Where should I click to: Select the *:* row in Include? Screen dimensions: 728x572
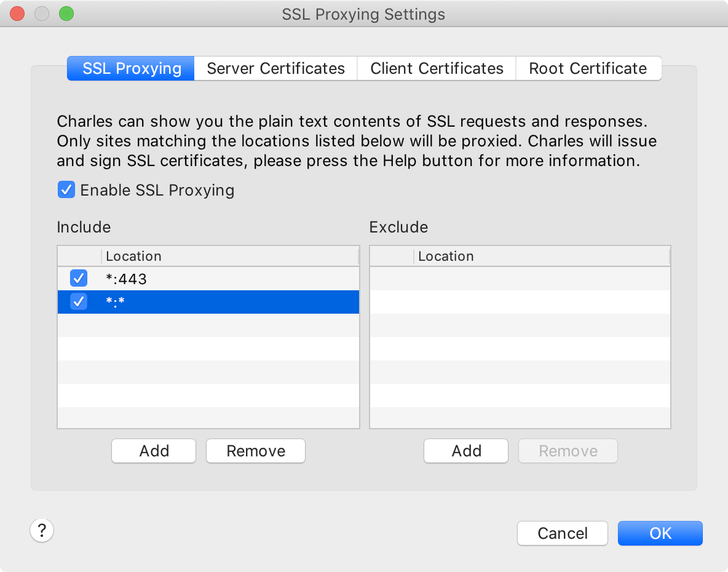click(228, 302)
